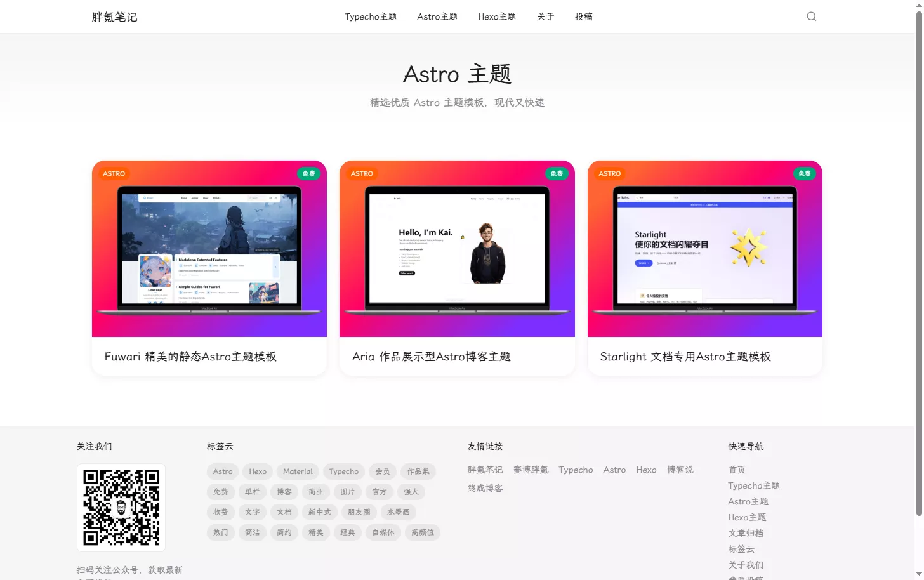Select the Typecho tag in tag cloud
This screenshot has width=924, height=580.
[343, 471]
